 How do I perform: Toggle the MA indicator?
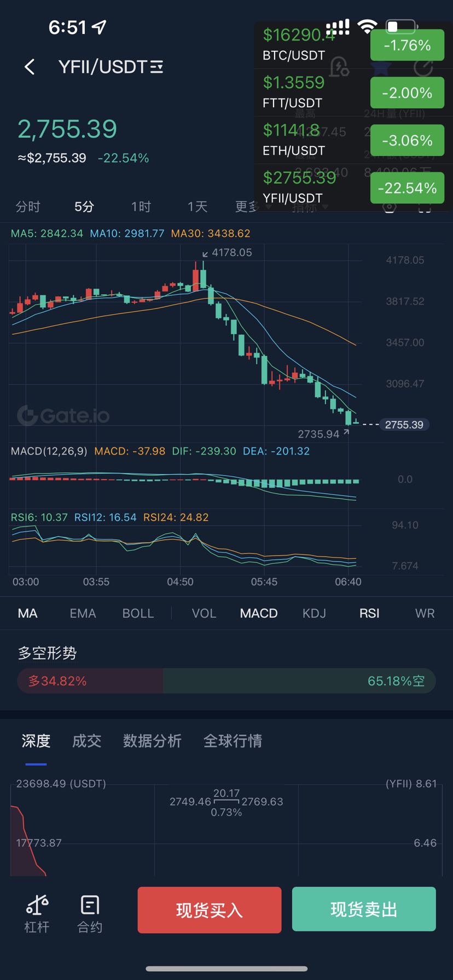pyautogui.click(x=27, y=613)
